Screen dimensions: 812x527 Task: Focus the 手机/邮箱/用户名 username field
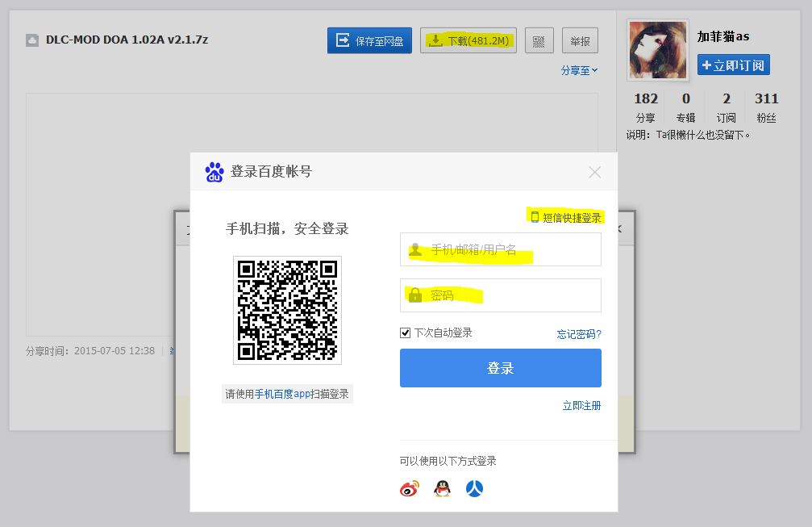(x=500, y=249)
